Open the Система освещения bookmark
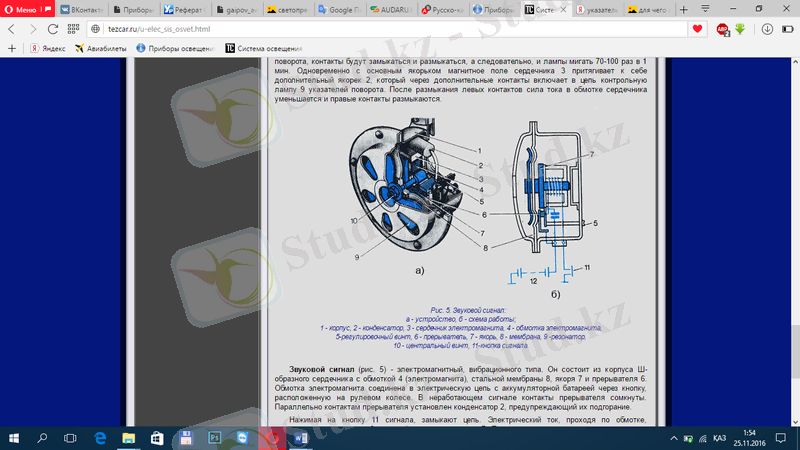 tap(264, 48)
